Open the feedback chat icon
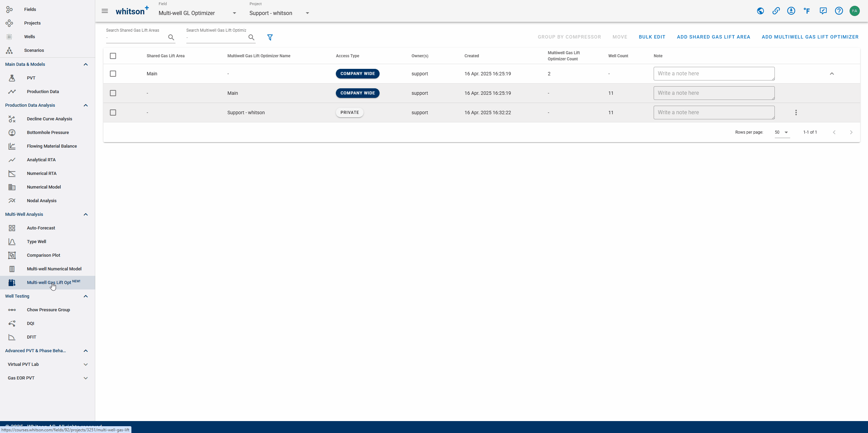 pyautogui.click(x=823, y=11)
